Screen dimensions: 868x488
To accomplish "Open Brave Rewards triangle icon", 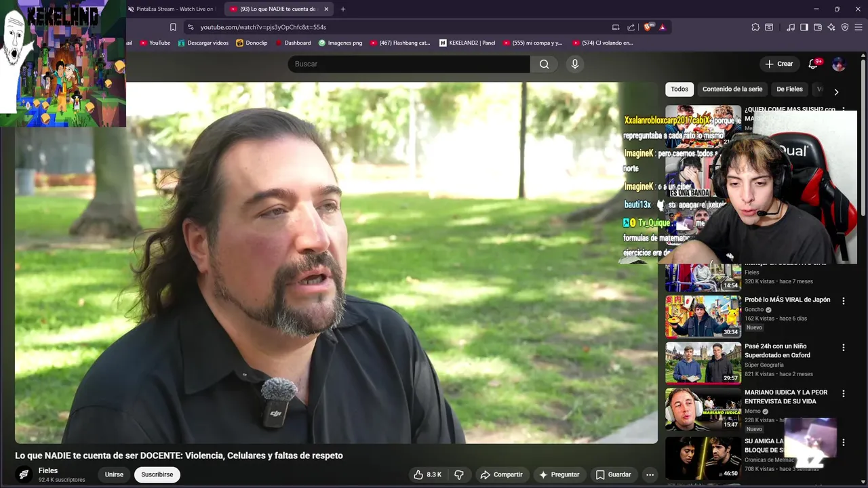I will click(x=662, y=27).
